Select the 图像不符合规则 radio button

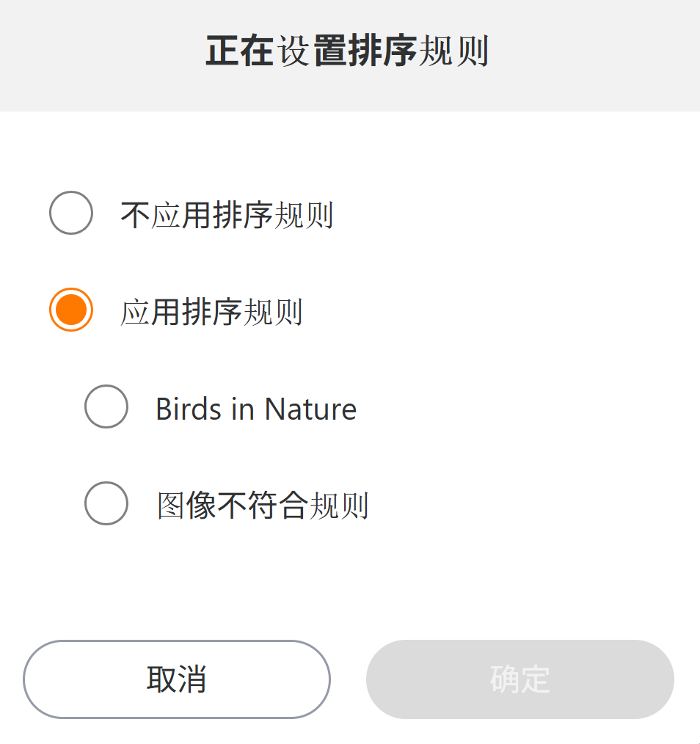coord(106,503)
